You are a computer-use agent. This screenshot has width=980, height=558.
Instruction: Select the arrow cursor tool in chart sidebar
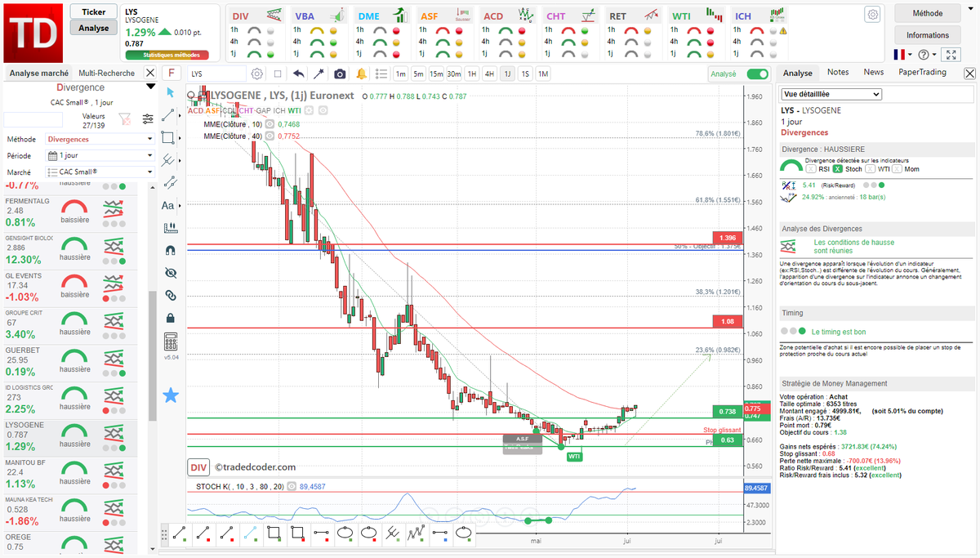pos(170,92)
